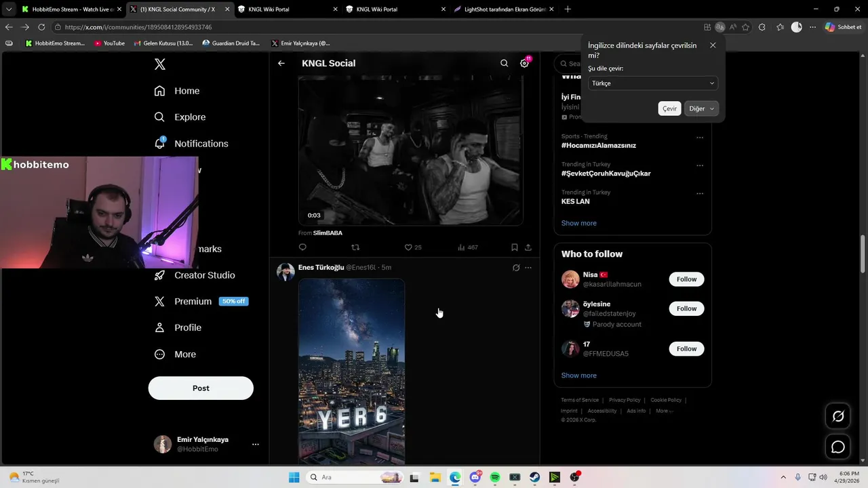
Task: Open Creator Studio in the sidebar
Action: tap(195, 275)
